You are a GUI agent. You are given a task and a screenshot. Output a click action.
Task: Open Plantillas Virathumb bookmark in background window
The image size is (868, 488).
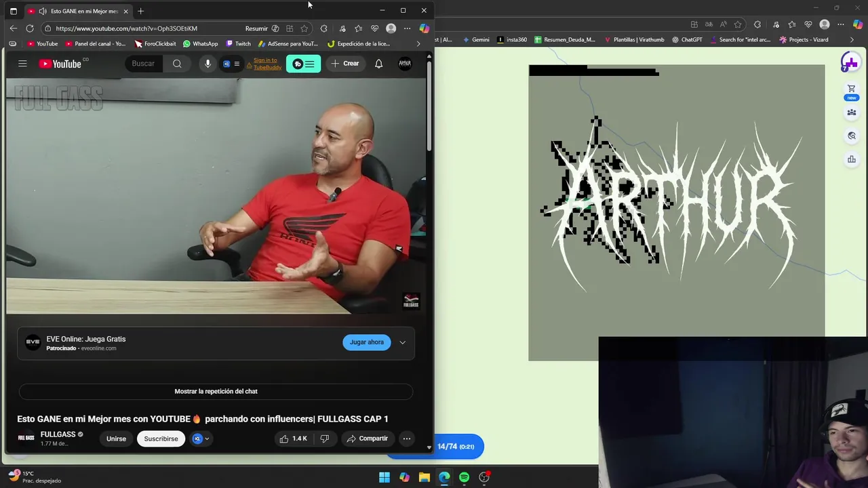click(633, 39)
